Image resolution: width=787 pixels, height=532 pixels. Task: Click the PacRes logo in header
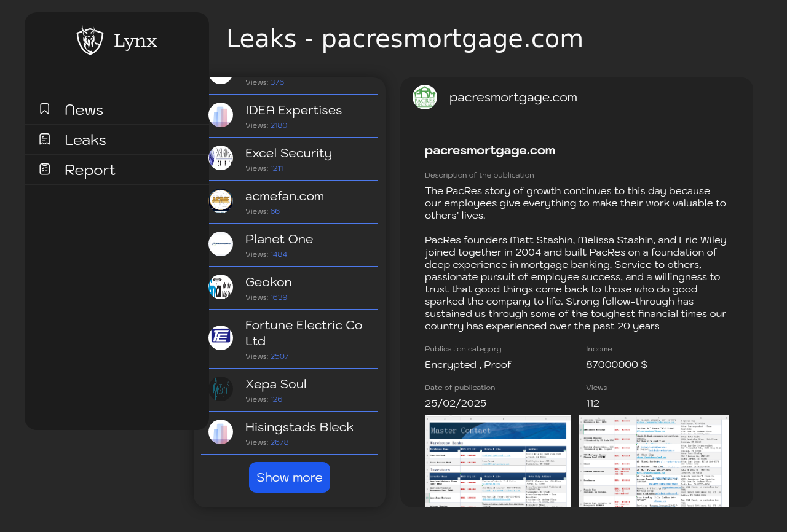point(425,97)
